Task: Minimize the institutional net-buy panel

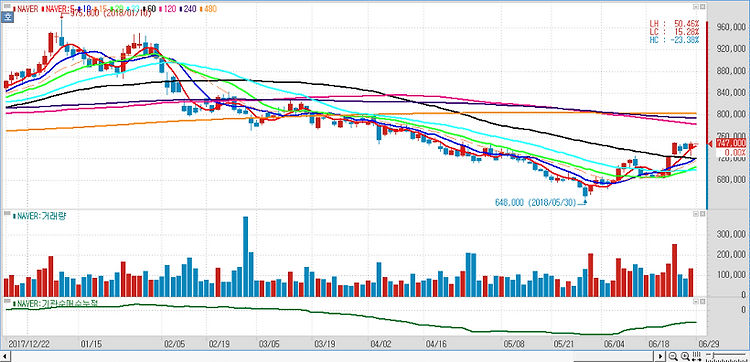Action: [696, 302]
